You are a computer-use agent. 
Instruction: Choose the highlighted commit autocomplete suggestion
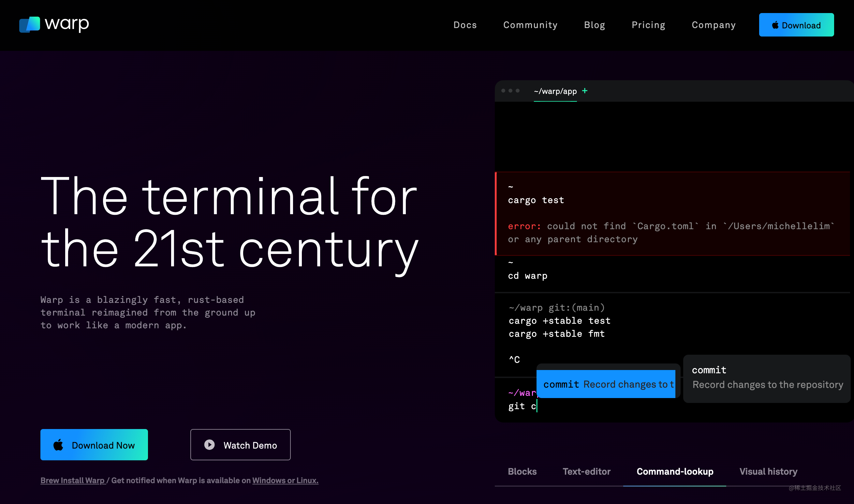606,384
